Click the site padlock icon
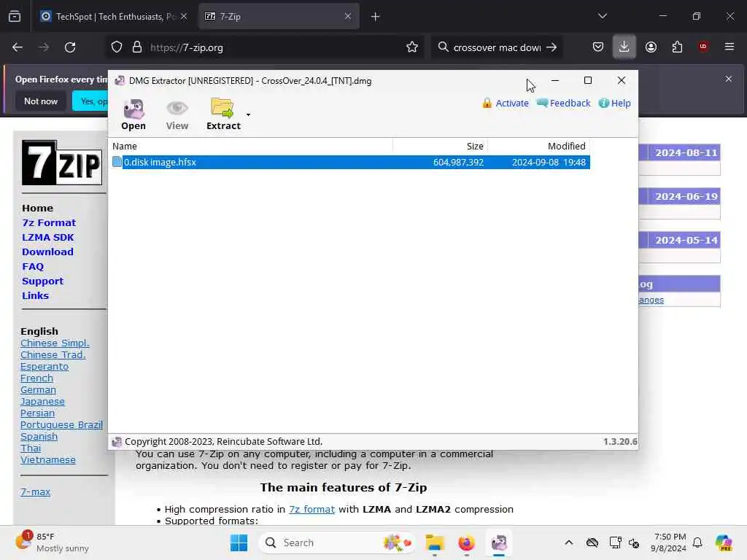This screenshot has height=560, width=747. pos(137,47)
